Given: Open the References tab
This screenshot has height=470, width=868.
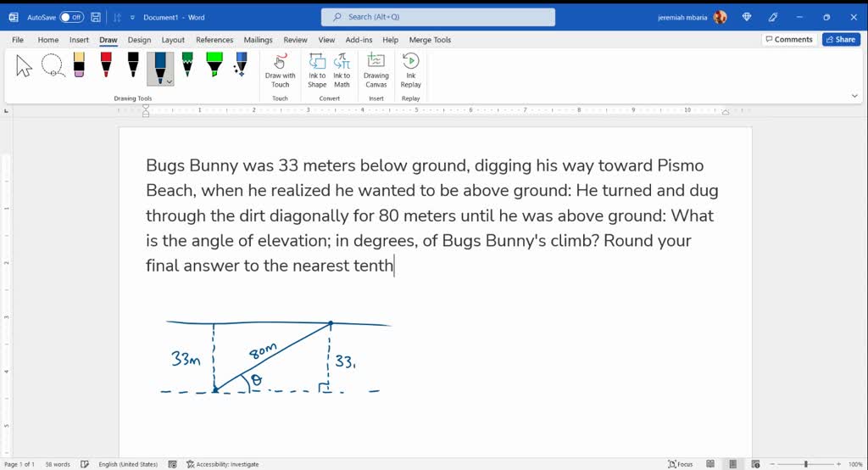Looking at the screenshot, I should [x=214, y=40].
